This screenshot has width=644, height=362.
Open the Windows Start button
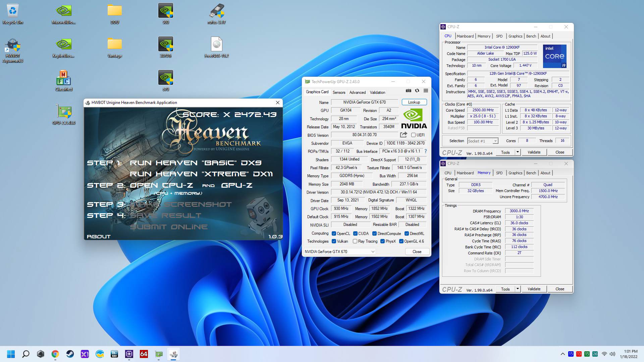tap(11, 354)
